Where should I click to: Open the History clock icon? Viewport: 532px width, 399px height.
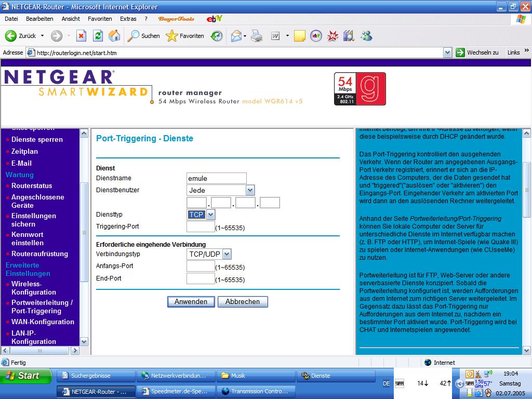click(217, 36)
